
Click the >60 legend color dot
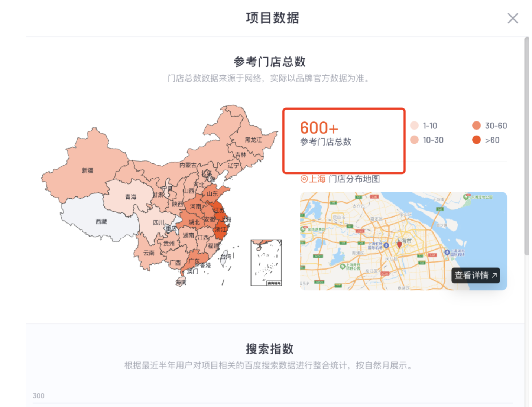tap(476, 140)
